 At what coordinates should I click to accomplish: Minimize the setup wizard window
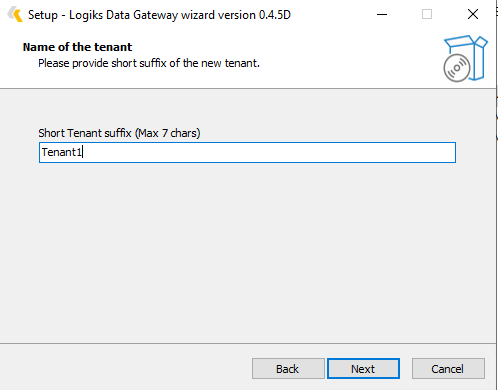(x=382, y=14)
